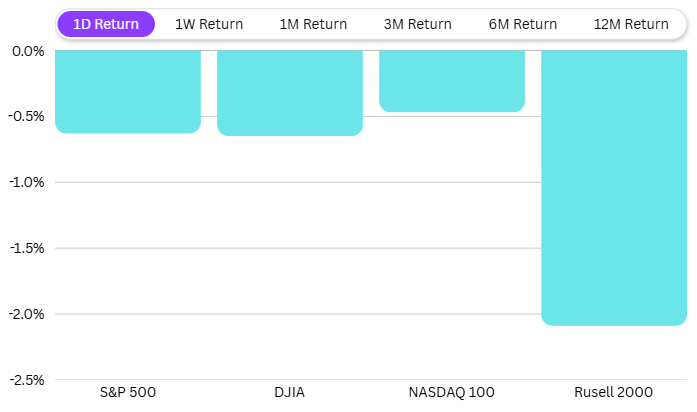Image resolution: width=697 pixels, height=412 pixels.
Task: Click the S&P 500 axis label
Action: click(128, 391)
